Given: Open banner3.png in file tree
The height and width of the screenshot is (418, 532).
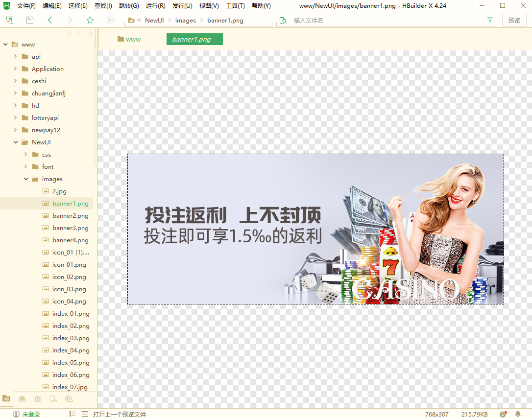Looking at the screenshot, I should point(70,228).
